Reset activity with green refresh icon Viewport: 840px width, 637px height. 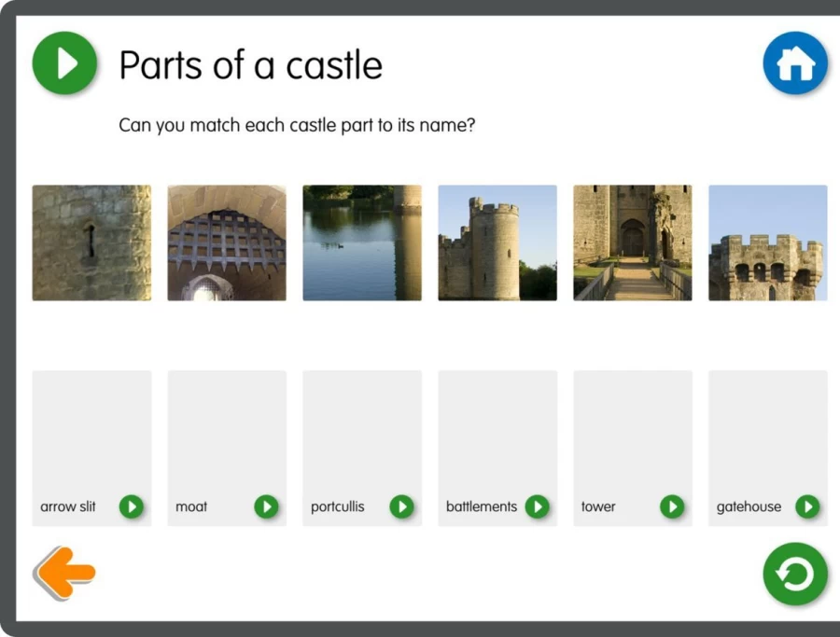pos(795,574)
